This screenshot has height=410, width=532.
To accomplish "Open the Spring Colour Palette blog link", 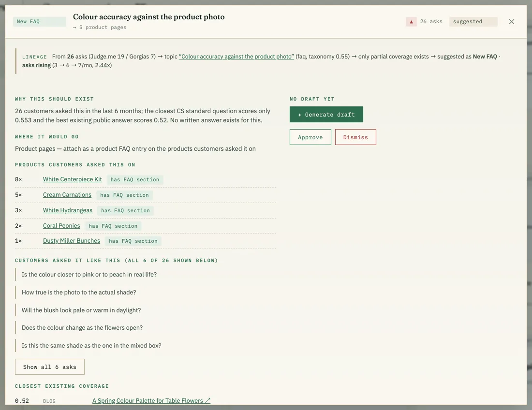I will click(x=151, y=400).
